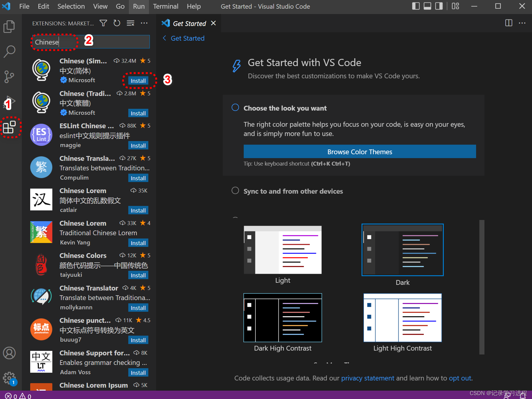Install Chinese Colors by taiyuuki
Viewport: 532px width, 399px height.
pos(138,275)
